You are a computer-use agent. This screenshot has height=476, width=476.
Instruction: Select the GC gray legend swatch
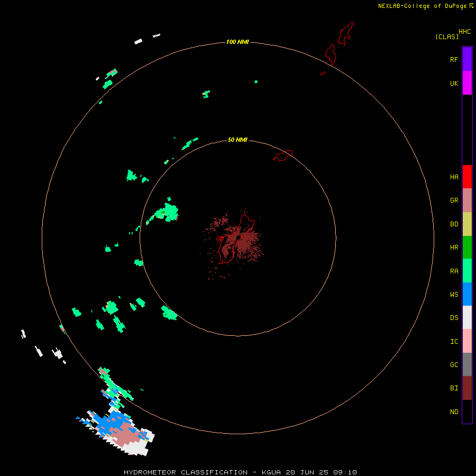tap(467, 364)
